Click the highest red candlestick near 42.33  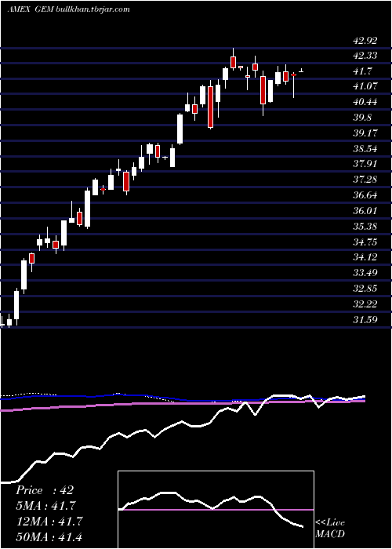tap(234, 62)
